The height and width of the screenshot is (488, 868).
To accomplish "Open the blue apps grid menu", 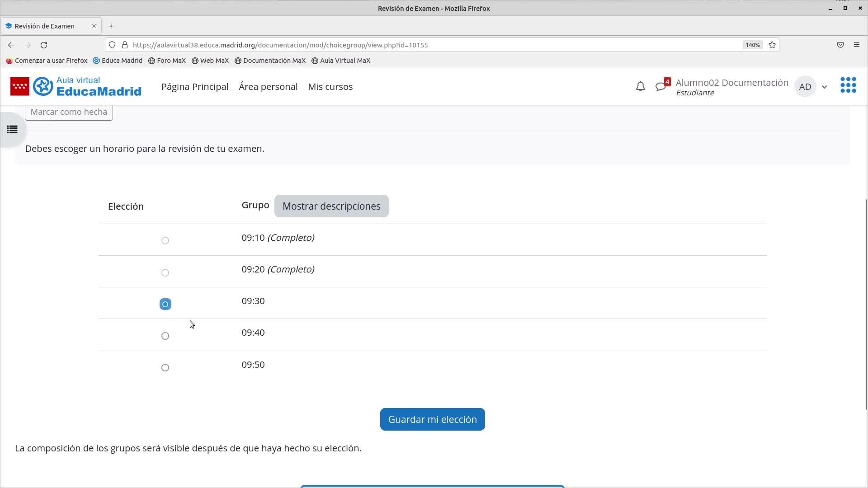I will [848, 85].
